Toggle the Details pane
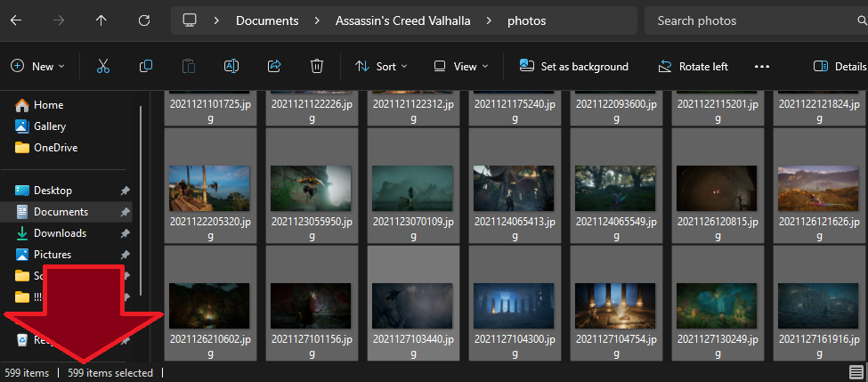Image resolution: width=868 pixels, height=382 pixels. click(x=840, y=67)
